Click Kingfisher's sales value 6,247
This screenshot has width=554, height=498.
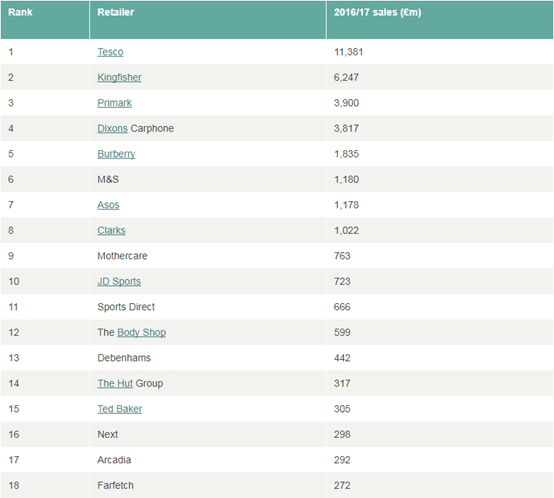pos(346,77)
